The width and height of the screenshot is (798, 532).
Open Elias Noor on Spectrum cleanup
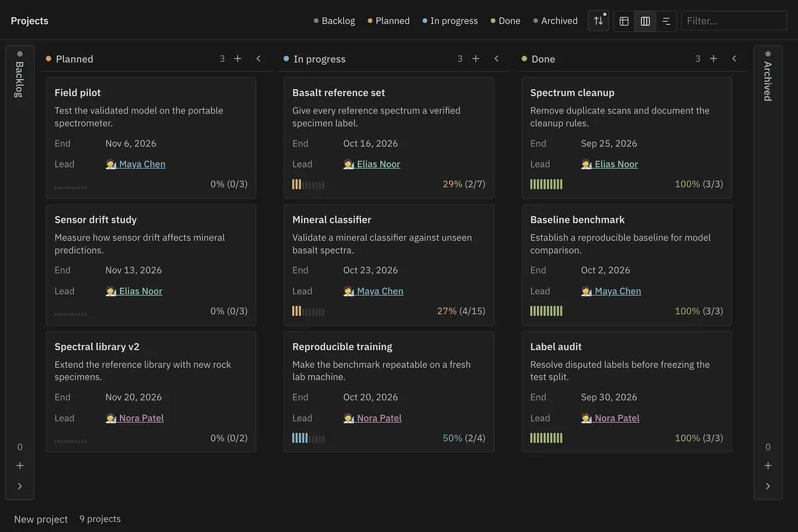pyautogui.click(x=610, y=164)
